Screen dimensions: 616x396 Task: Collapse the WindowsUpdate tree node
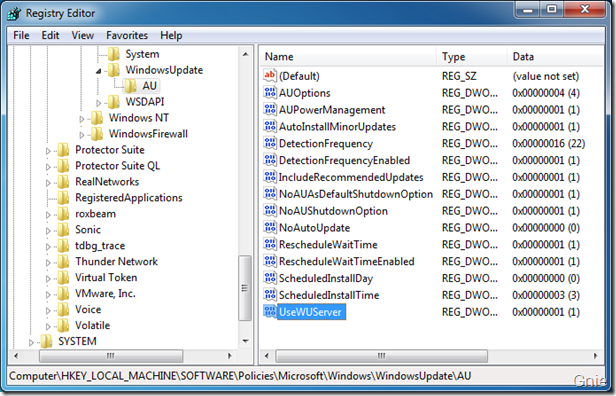(x=99, y=71)
